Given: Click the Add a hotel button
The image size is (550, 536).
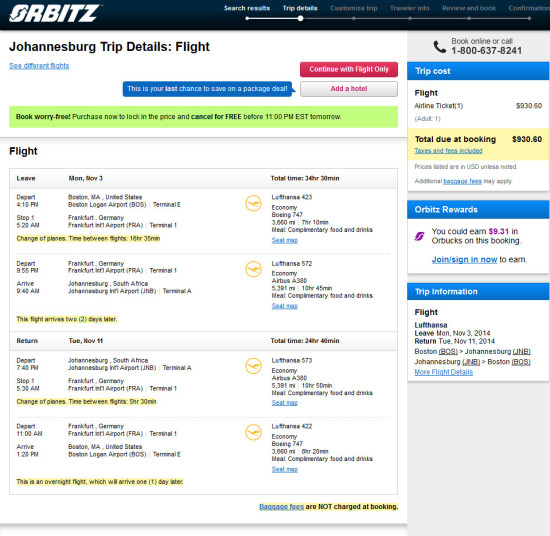Looking at the screenshot, I should pos(349,89).
